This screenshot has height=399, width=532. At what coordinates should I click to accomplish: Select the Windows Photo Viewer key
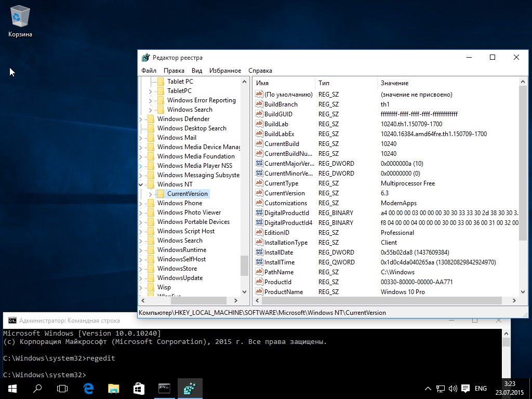pos(189,212)
